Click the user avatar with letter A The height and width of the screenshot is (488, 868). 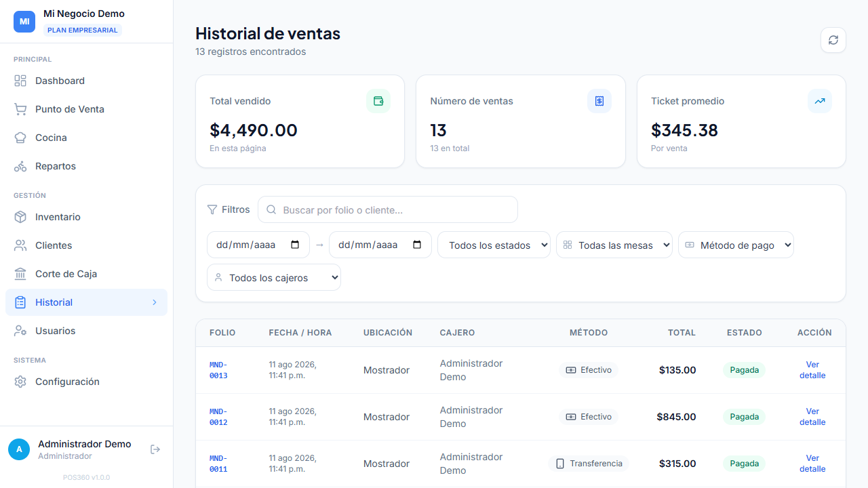(x=19, y=449)
